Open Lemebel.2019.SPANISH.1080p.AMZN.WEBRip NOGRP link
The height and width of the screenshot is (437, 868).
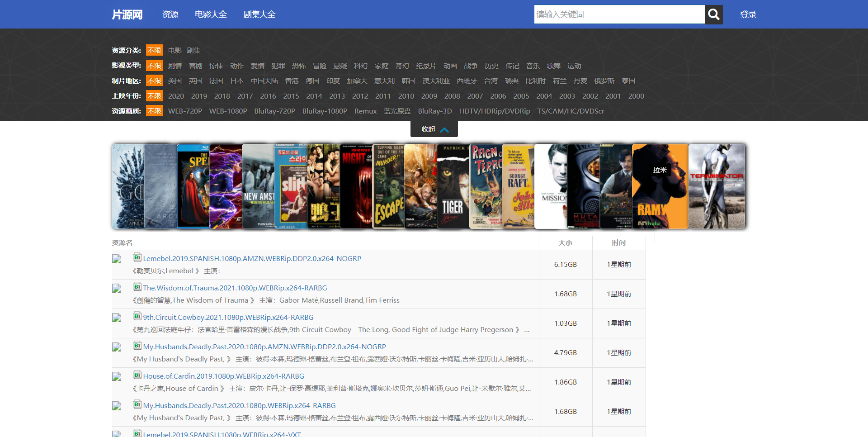pos(252,258)
